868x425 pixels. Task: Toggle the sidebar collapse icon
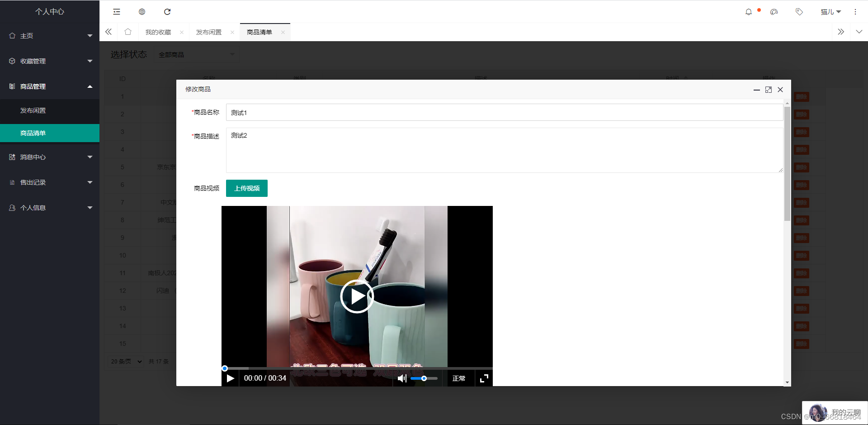117,12
